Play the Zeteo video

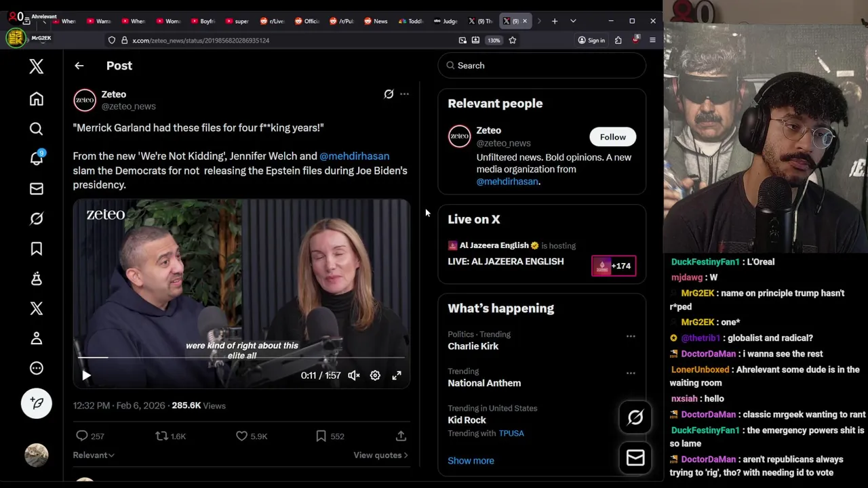86,375
